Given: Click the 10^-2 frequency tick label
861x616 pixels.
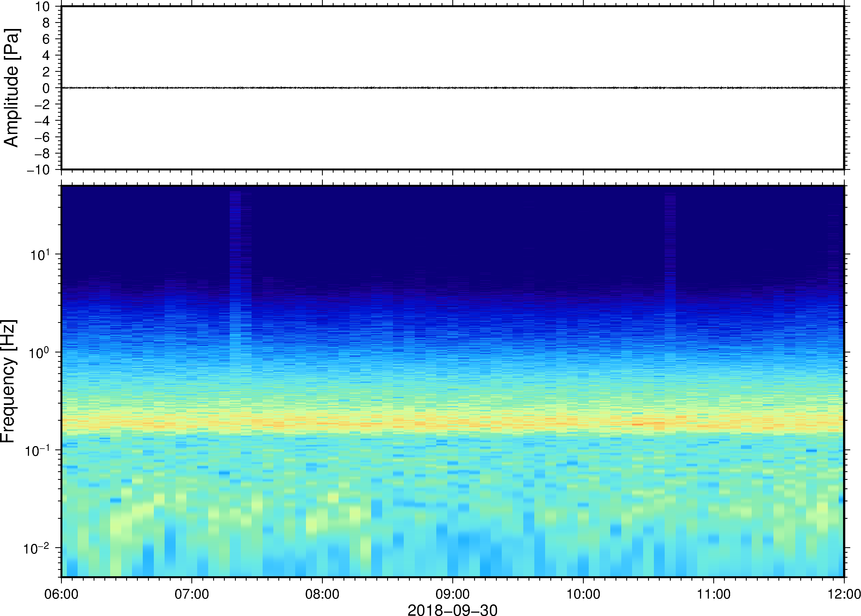Looking at the screenshot, I should point(36,548).
